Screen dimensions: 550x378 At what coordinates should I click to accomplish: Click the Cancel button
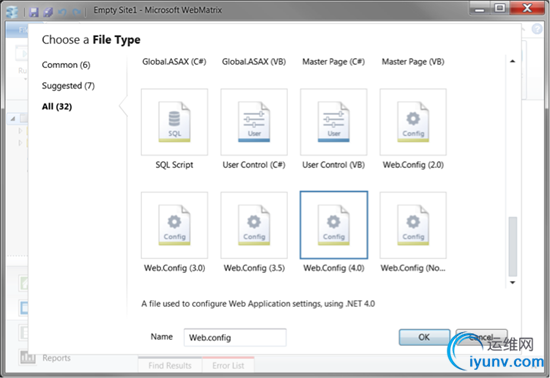tap(482, 337)
